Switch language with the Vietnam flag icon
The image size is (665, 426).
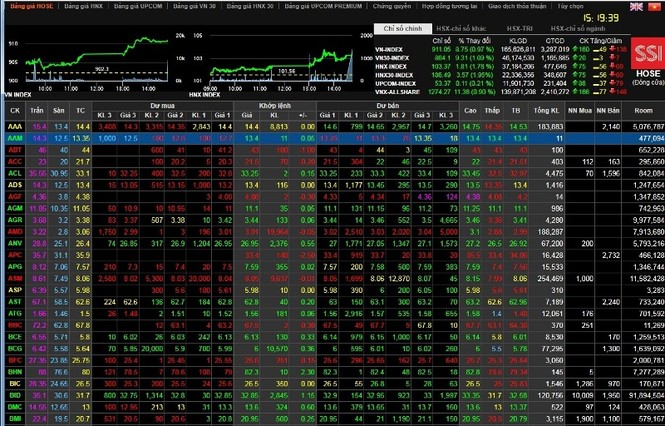click(654, 6)
